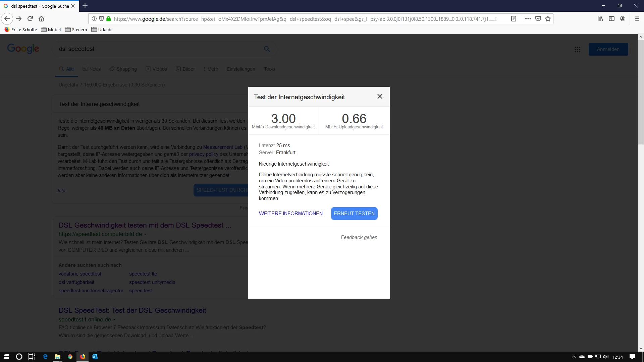Click the Erneut Testen button
Screen dimensions: 644x362
(x=354, y=214)
